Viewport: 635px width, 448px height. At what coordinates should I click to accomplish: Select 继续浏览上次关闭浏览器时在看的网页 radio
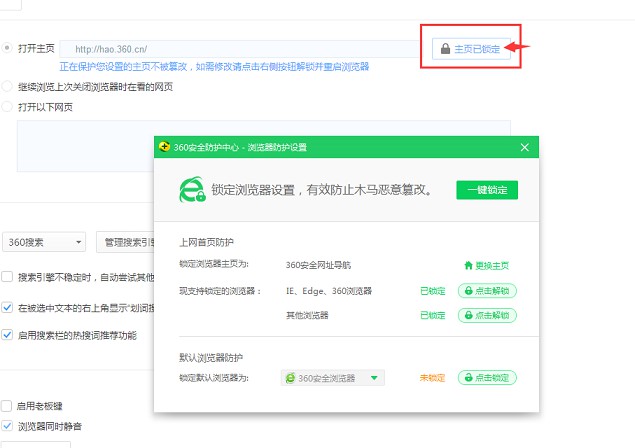[x=7, y=86]
